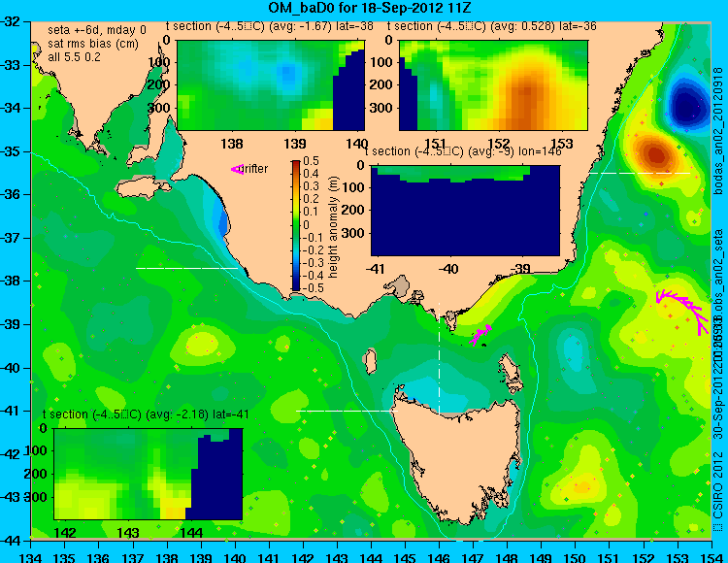Click the 'height anomaly (m)' color bar label
The width and height of the screenshot is (728, 563).
tap(333, 227)
